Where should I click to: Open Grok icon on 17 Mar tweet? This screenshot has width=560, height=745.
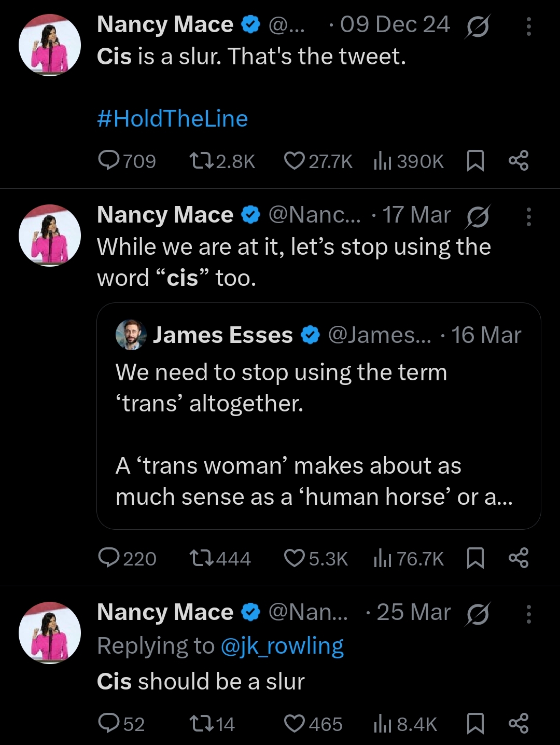(477, 216)
